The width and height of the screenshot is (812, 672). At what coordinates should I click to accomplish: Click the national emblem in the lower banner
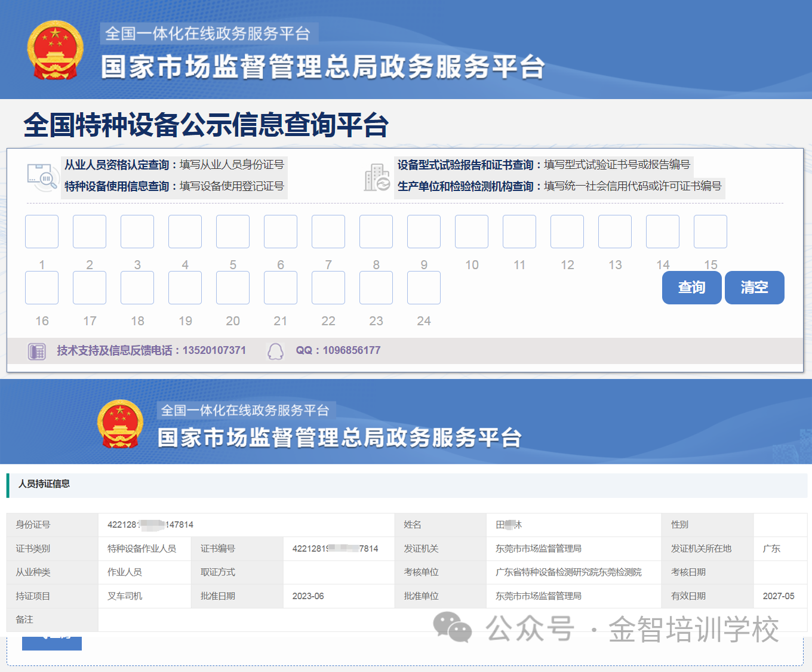[x=121, y=424]
